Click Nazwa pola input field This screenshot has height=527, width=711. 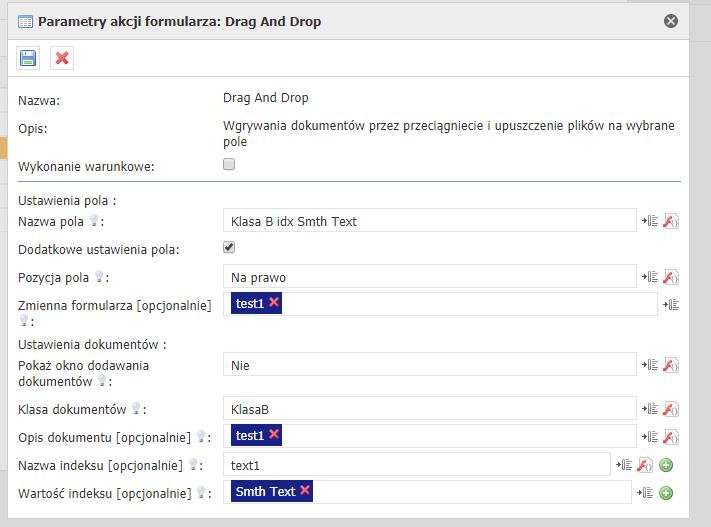point(429,221)
